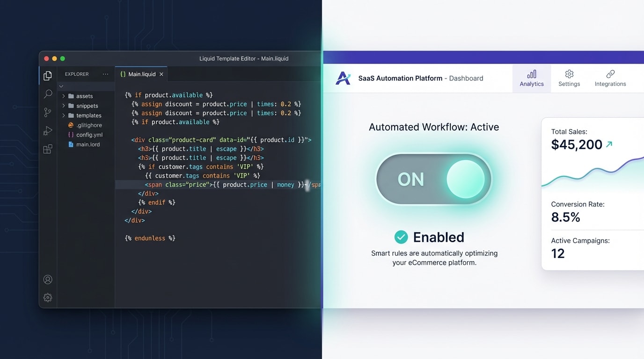The height and width of the screenshot is (359, 644).
Task: Open the Source Control icon
Action: click(x=47, y=112)
